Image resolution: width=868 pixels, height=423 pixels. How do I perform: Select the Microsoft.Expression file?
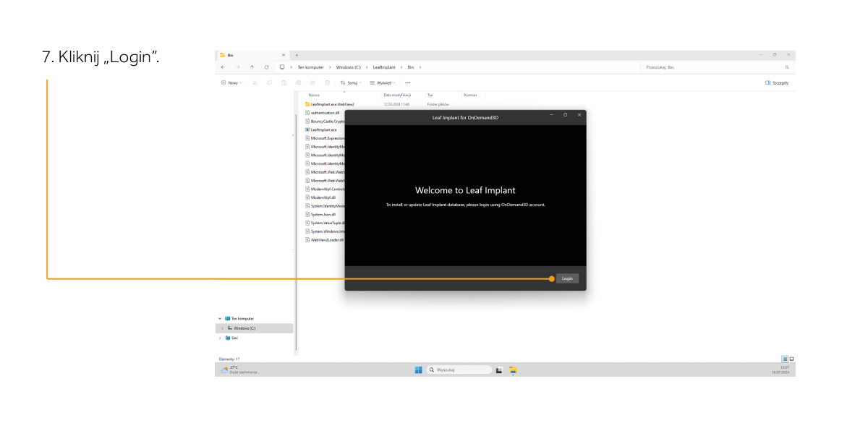(x=324, y=138)
